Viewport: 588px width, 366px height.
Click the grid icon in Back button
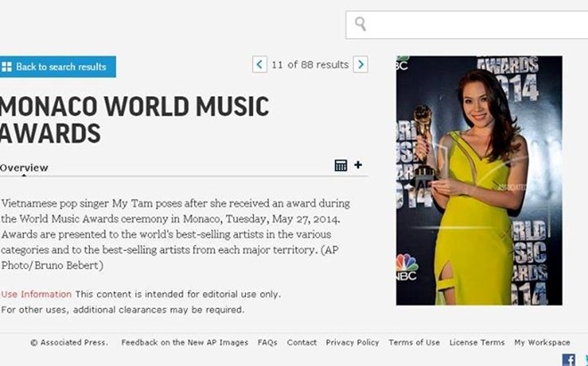pyautogui.click(x=7, y=67)
